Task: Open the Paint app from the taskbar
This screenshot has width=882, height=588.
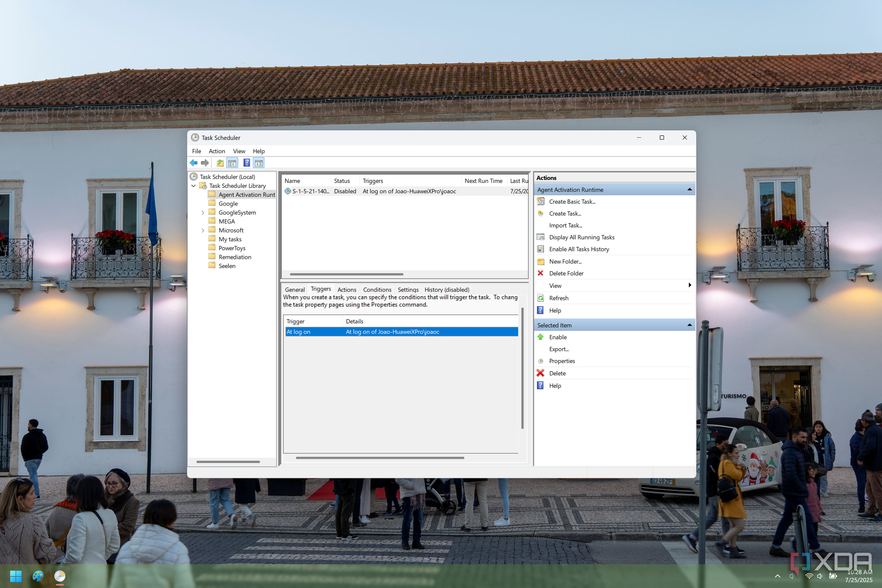Action: coord(38,576)
